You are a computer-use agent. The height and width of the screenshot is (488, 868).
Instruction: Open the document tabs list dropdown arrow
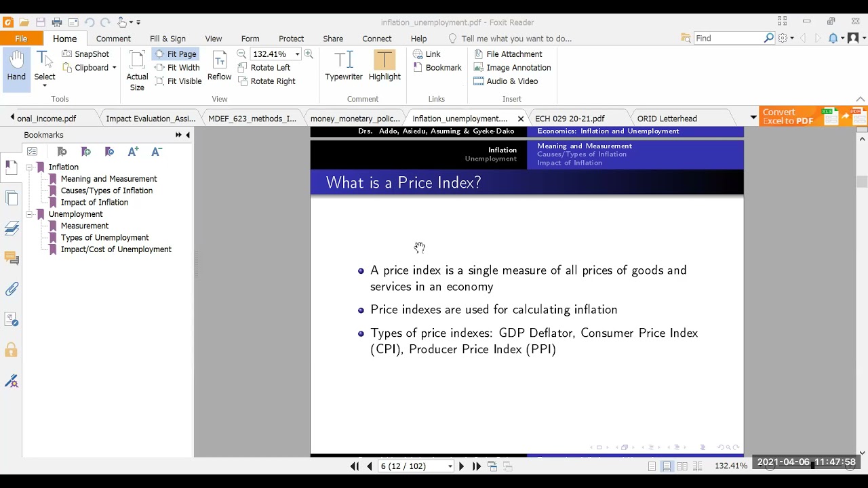pyautogui.click(x=753, y=118)
